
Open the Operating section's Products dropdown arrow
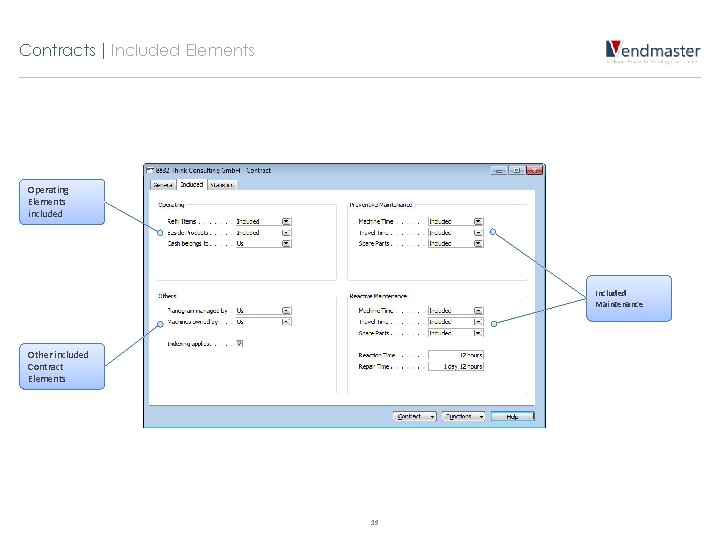tap(286, 232)
